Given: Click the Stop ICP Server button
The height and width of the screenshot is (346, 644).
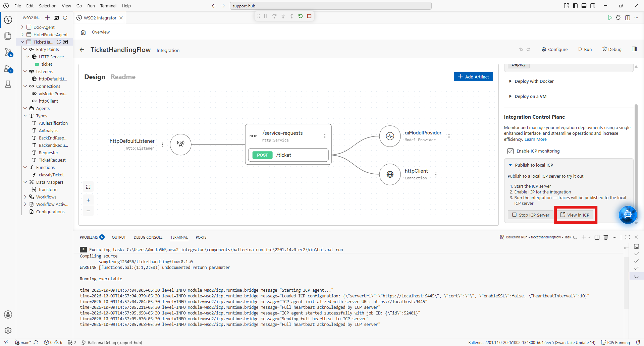Looking at the screenshot, I should 531,215.
